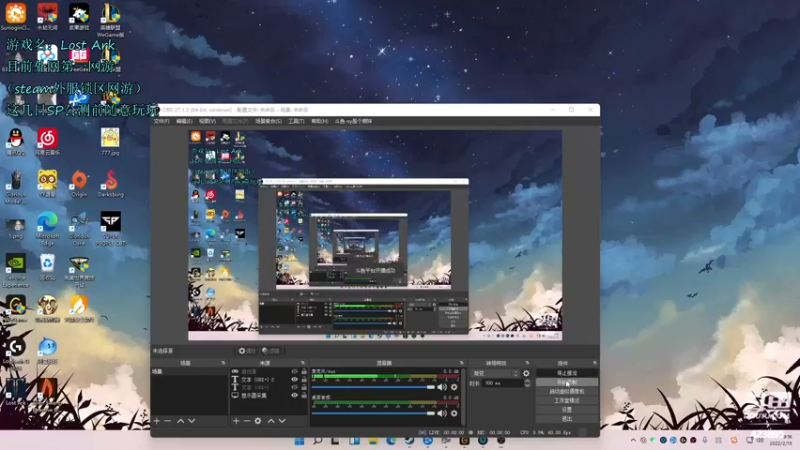800x450 pixels.
Task: Open desktop audio settings gear
Action: 454,413
